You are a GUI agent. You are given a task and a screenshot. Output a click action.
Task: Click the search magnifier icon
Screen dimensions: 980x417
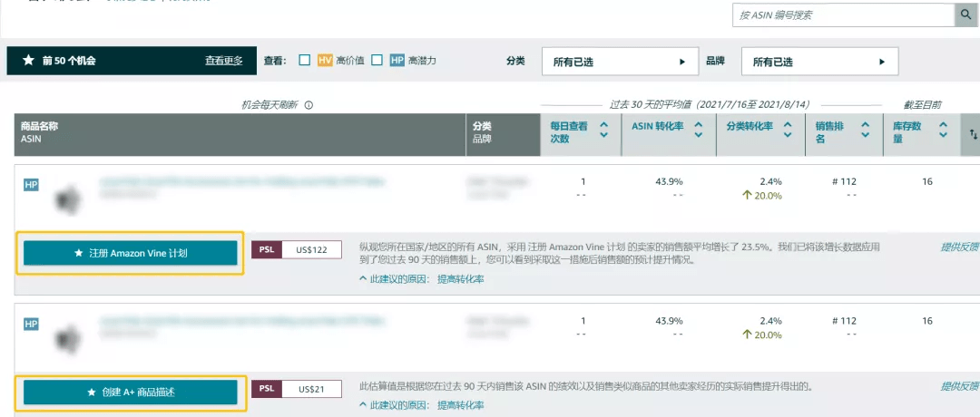(x=964, y=15)
